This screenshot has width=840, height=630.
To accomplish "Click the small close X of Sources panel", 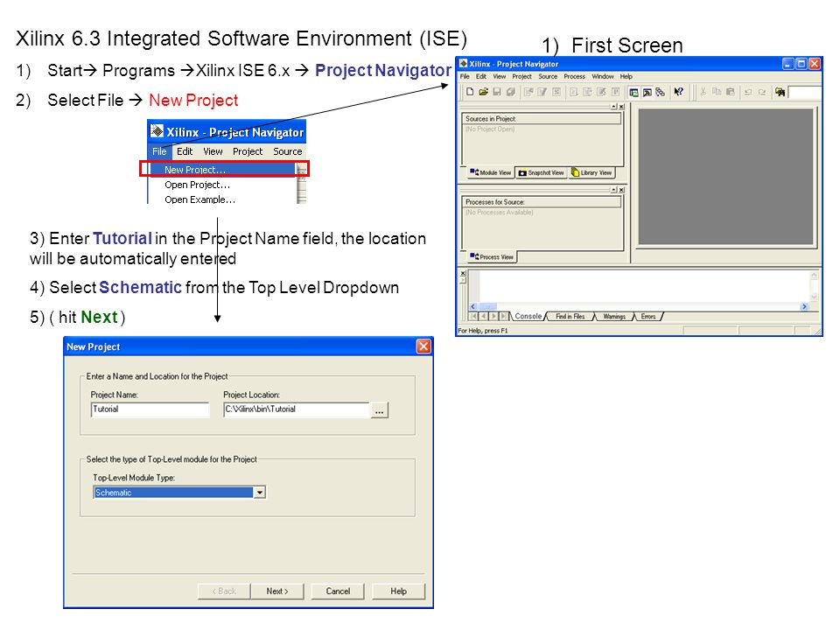I will 621,107.
